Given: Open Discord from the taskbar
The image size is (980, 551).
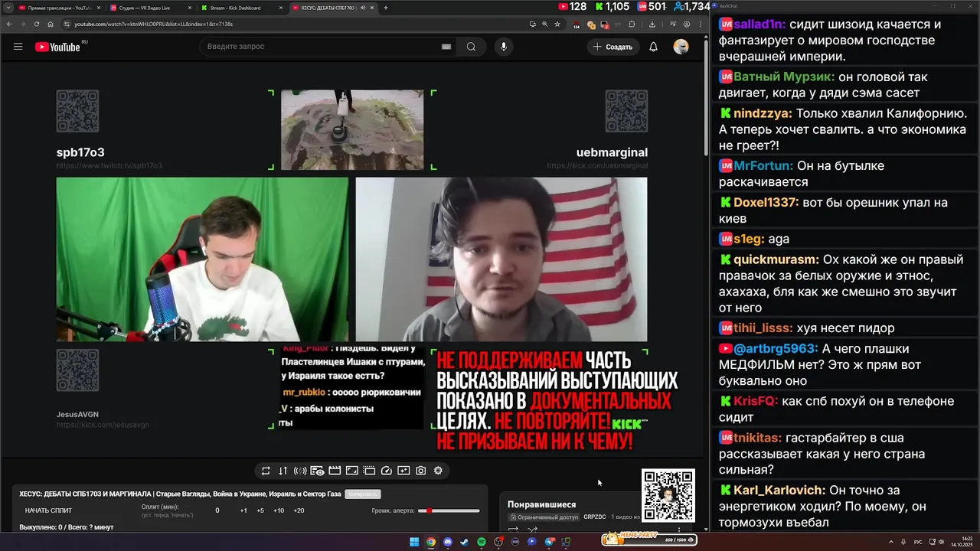Looking at the screenshot, I should [448, 542].
